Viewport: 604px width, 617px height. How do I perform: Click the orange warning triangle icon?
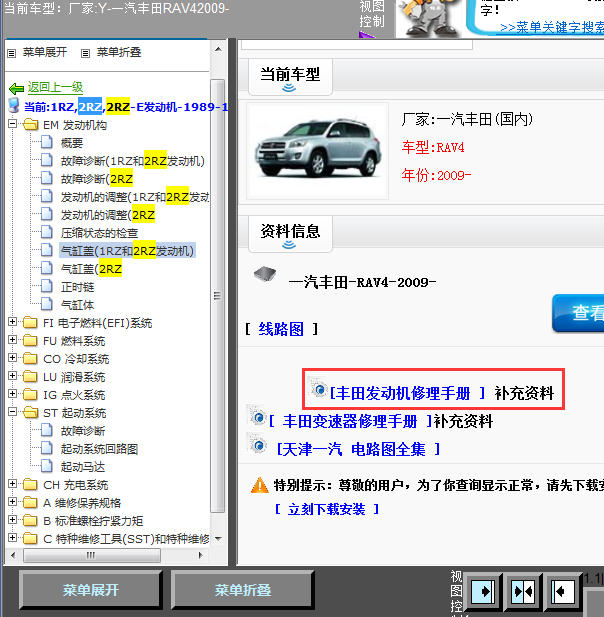[x=260, y=485]
